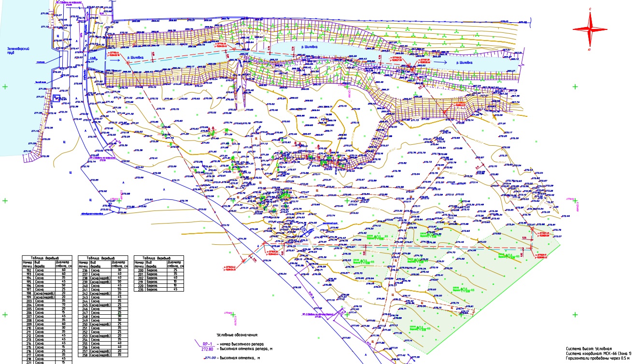Select tree table row 201 Береза

click(159, 274)
